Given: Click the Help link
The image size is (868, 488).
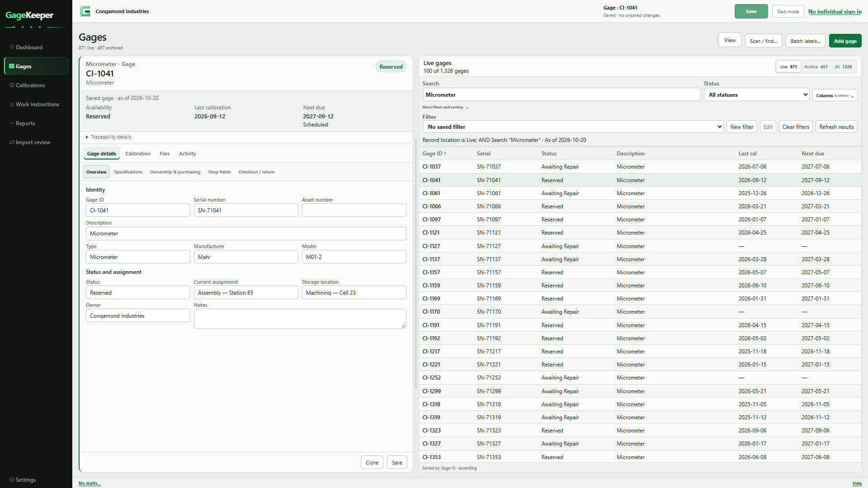Looking at the screenshot, I should [x=857, y=483].
